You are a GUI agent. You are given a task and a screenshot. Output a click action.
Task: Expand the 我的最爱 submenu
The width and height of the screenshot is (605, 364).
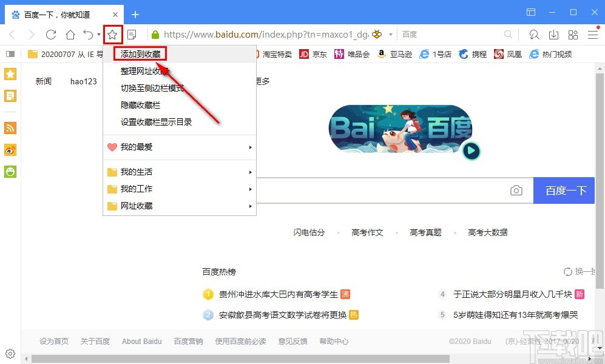(x=180, y=147)
